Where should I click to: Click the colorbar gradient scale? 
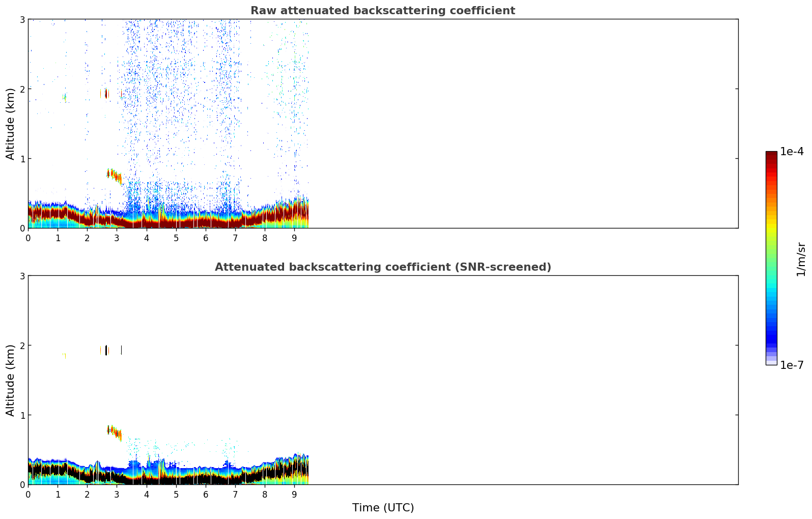click(x=771, y=258)
